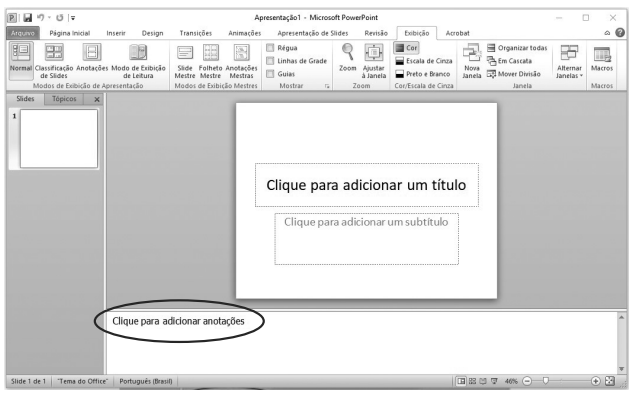Open the Design tab
The width and height of the screenshot is (632, 395).
click(152, 33)
